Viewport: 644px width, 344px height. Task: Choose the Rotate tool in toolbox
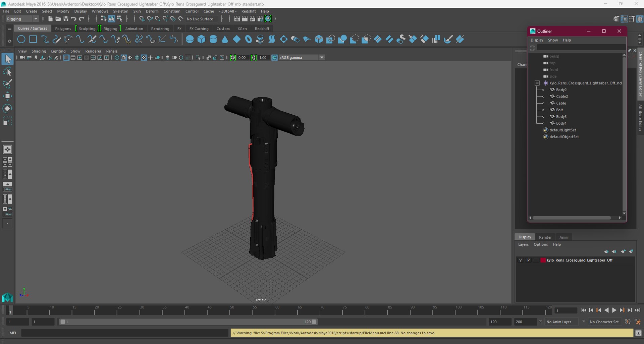click(x=7, y=109)
